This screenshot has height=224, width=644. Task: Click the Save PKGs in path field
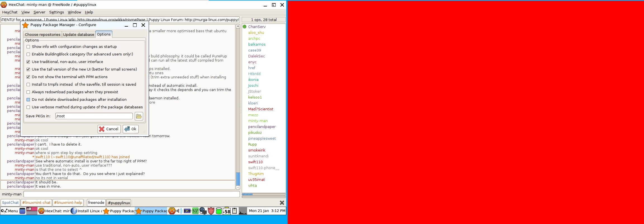click(x=94, y=116)
